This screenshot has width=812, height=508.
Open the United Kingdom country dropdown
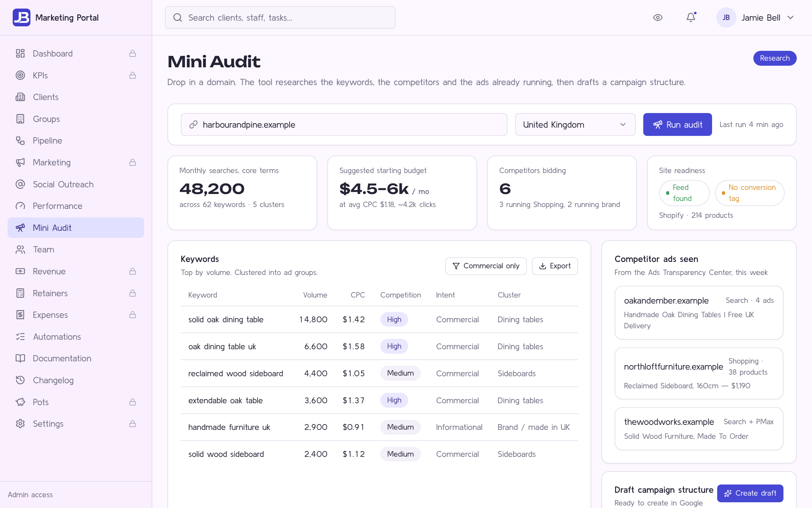point(575,125)
